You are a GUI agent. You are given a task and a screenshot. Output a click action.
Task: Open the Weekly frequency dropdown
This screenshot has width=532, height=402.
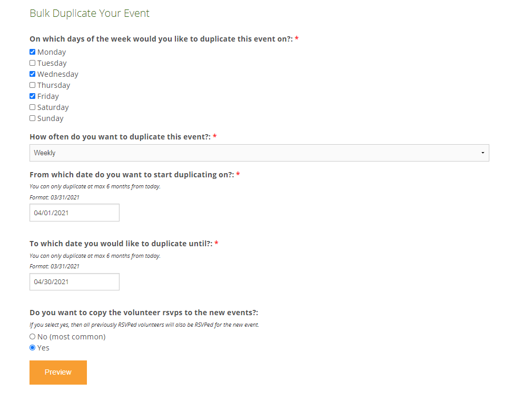(x=258, y=153)
